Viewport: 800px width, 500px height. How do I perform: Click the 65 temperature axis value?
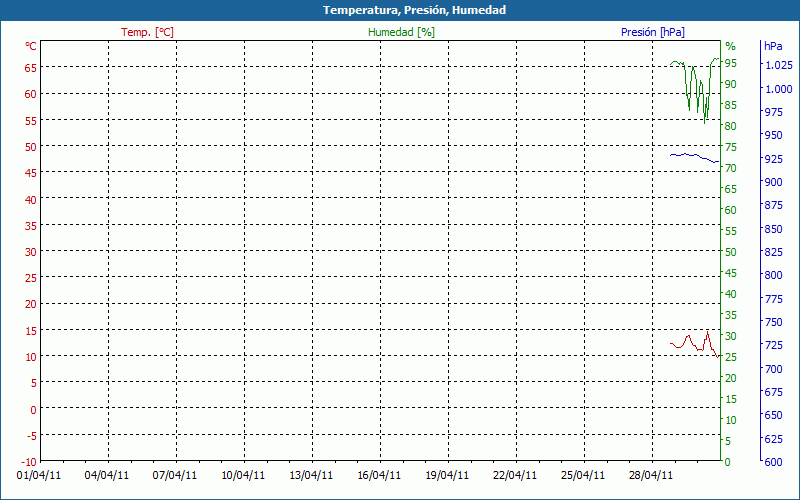[31, 67]
